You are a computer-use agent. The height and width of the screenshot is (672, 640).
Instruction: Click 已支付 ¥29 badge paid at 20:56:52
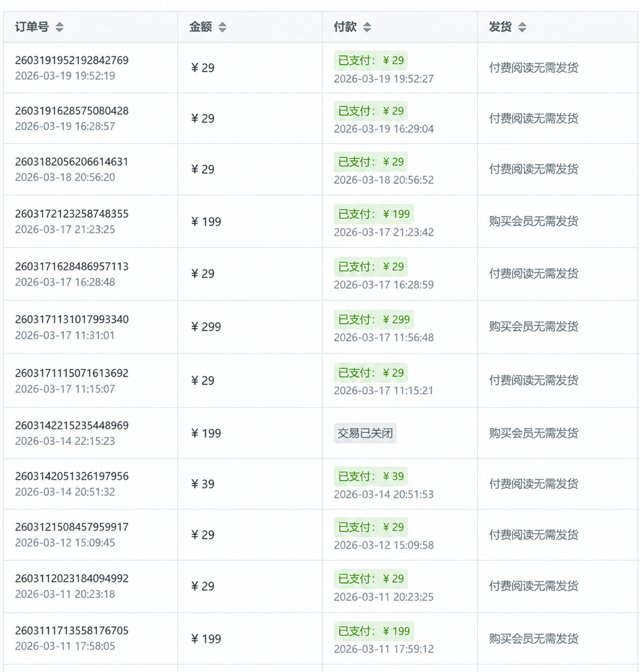coord(371,161)
